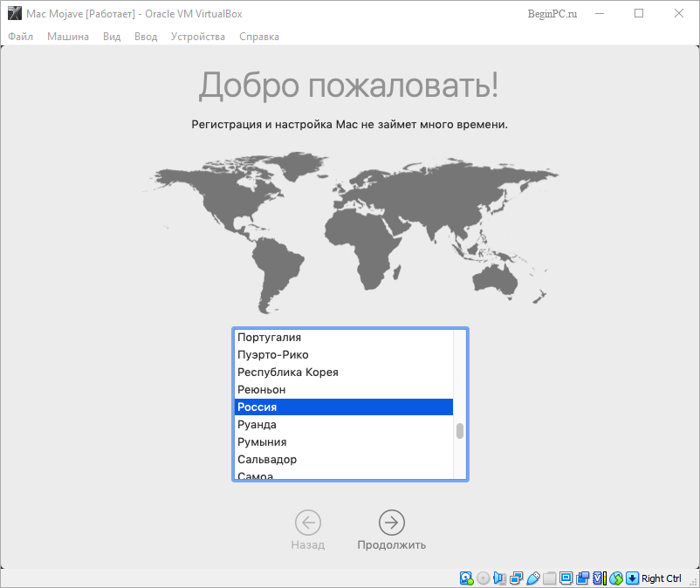Click the keyboard capture arrow icon
Image resolution: width=700 pixels, height=588 pixels.
click(x=632, y=578)
